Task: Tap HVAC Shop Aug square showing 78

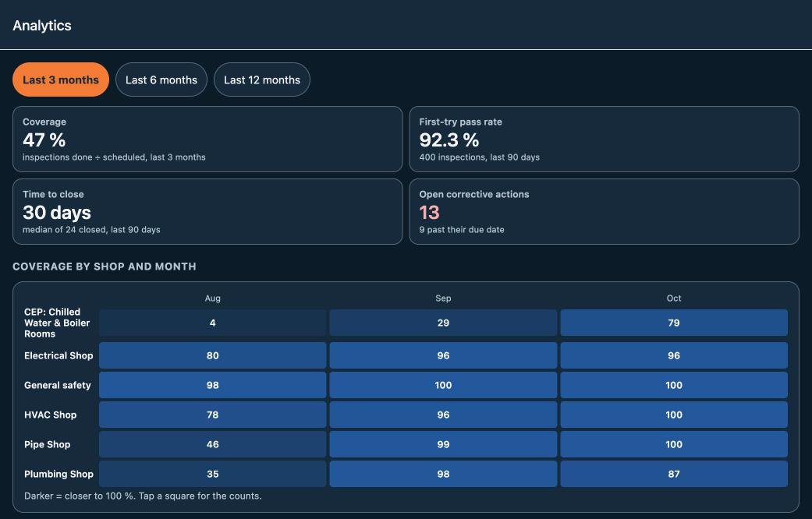Action: [x=212, y=415]
